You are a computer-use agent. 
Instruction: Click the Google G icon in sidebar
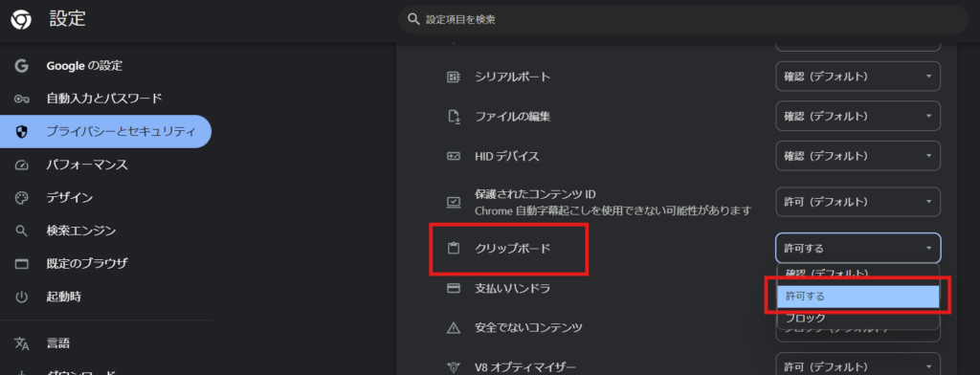coord(22,66)
